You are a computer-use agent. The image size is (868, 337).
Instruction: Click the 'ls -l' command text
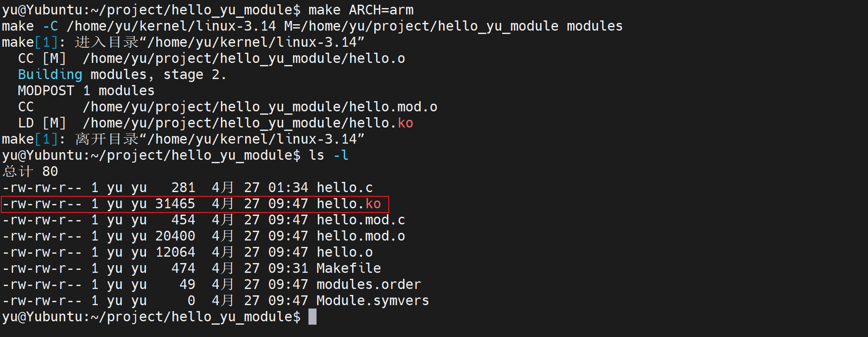click(329, 156)
